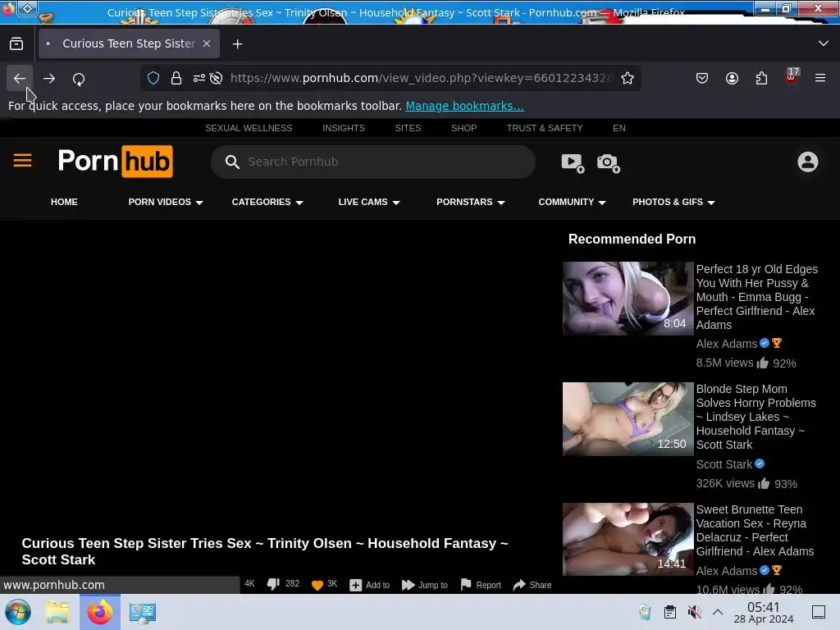The width and height of the screenshot is (840, 630).
Task: Expand the VIDEOS dropdown next to HOME
Action: tap(166, 202)
